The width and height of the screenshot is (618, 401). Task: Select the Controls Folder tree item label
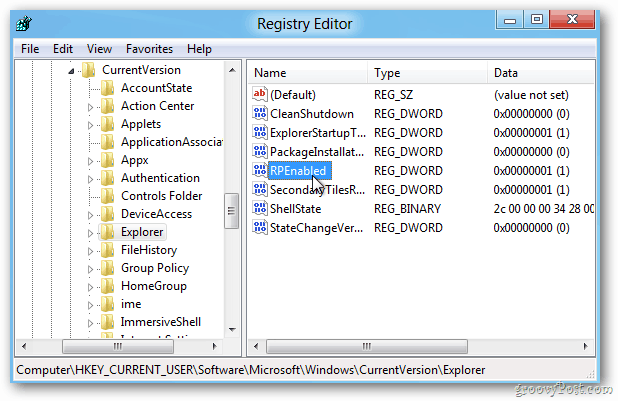point(162,196)
